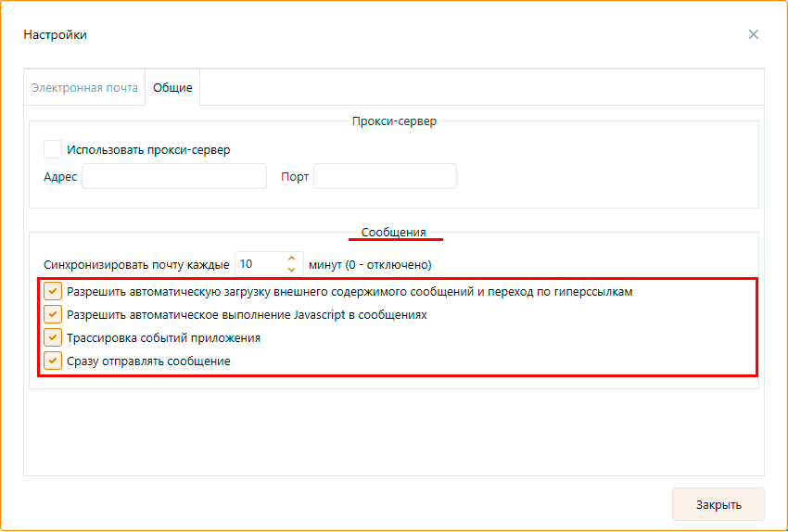Uncheck the Сразу отправлять сообщение checkbox
This screenshot has width=788, height=532.
coord(53,361)
